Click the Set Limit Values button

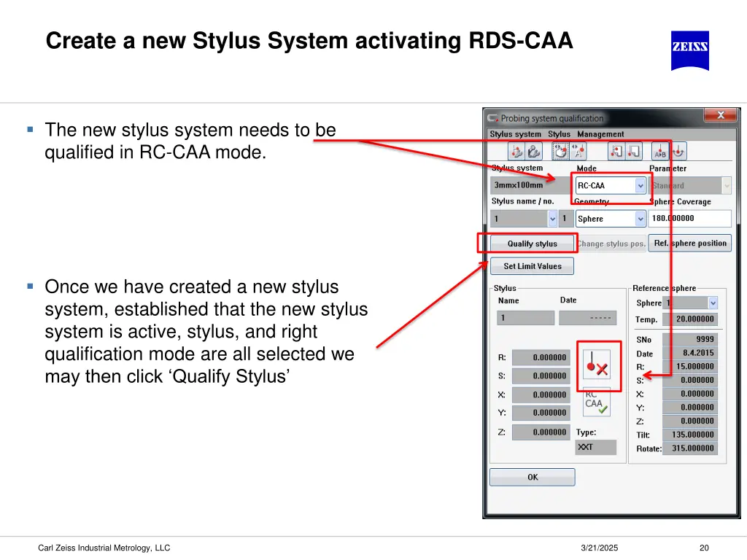533,266
